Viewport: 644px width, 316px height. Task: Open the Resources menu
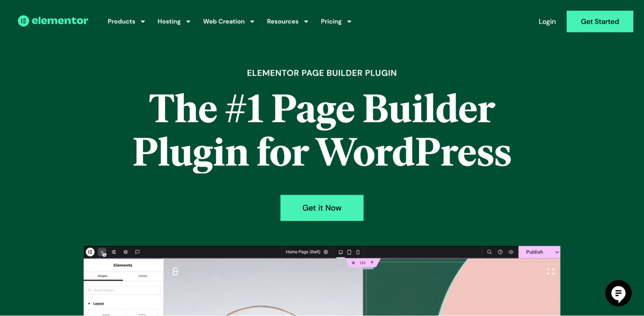point(283,22)
